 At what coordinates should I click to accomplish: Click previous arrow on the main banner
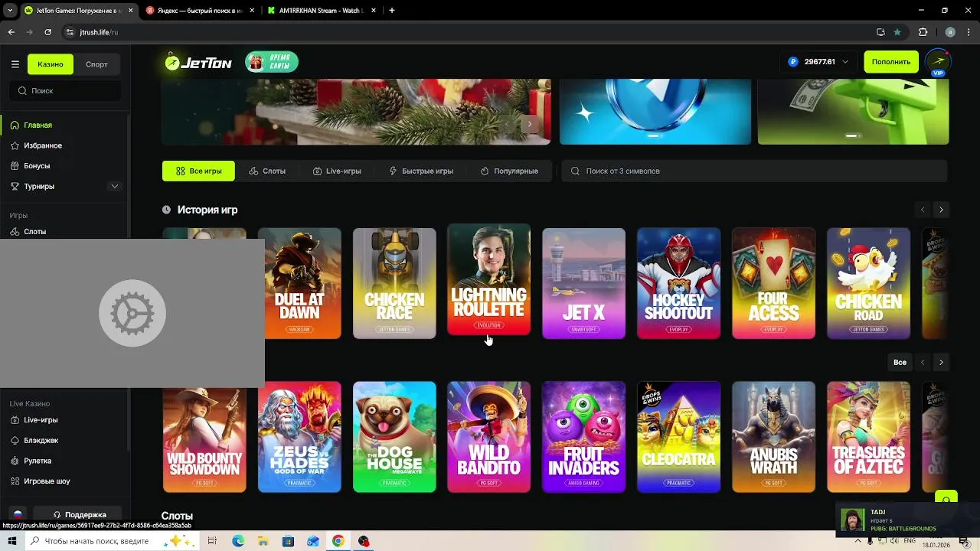[508, 124]
